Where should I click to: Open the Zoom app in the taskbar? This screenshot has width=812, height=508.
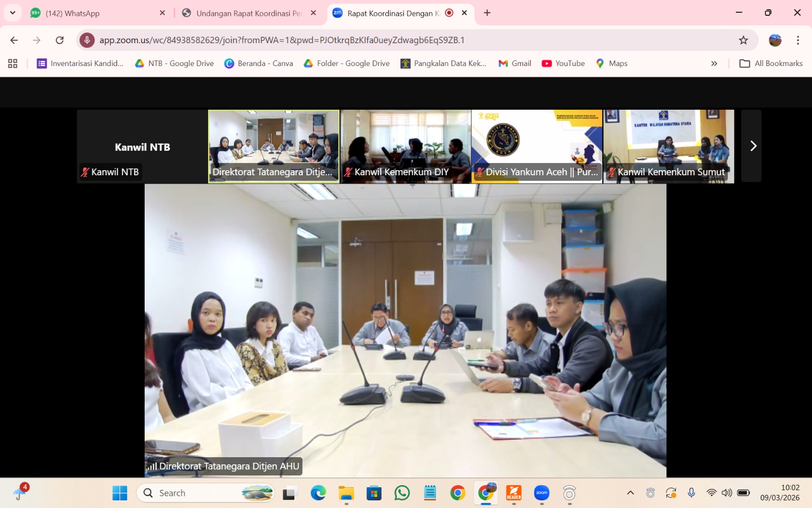click(x=542, y=493)
